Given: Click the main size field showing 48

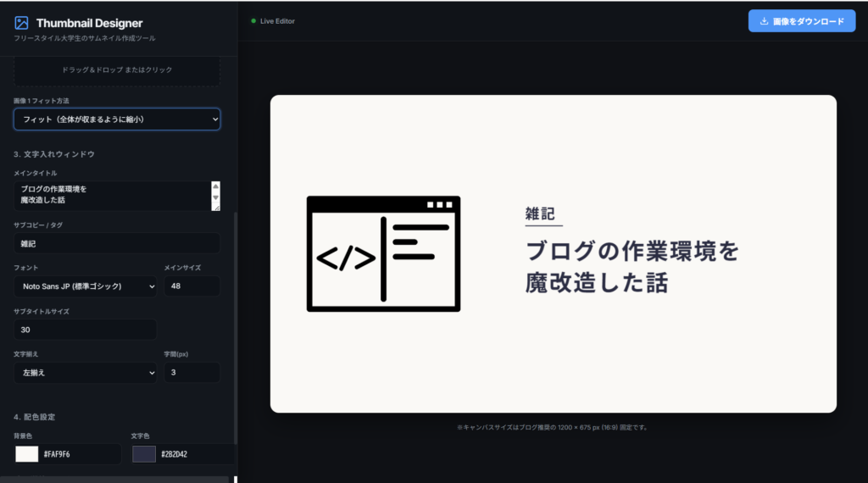Looking at the screenshot, I should (192, 286).
